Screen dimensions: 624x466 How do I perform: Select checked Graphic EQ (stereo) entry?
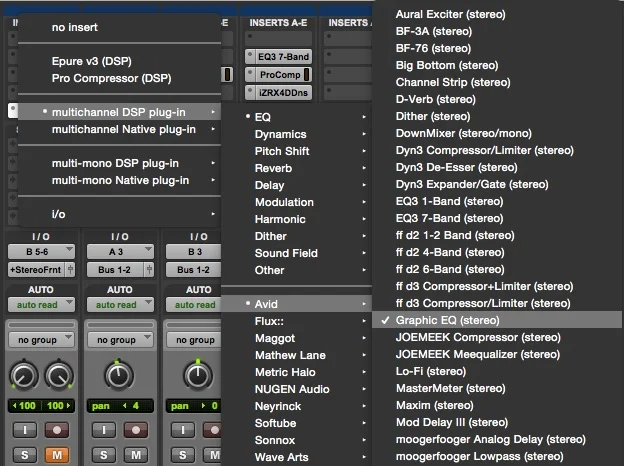click(x=497, y=320)
